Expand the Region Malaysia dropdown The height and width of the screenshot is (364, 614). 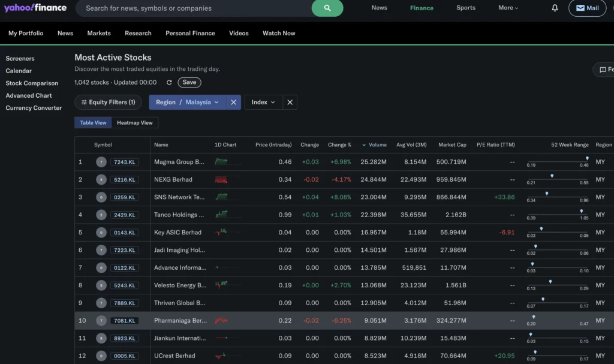tap(187, 103)
